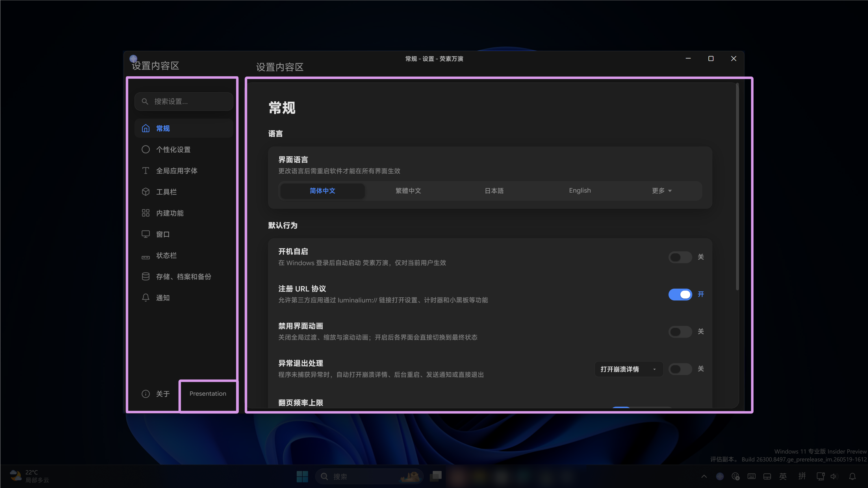Click the 存储、档案和备份 database icon
This screenshot has height=488, width=868.
pos(146,277)
